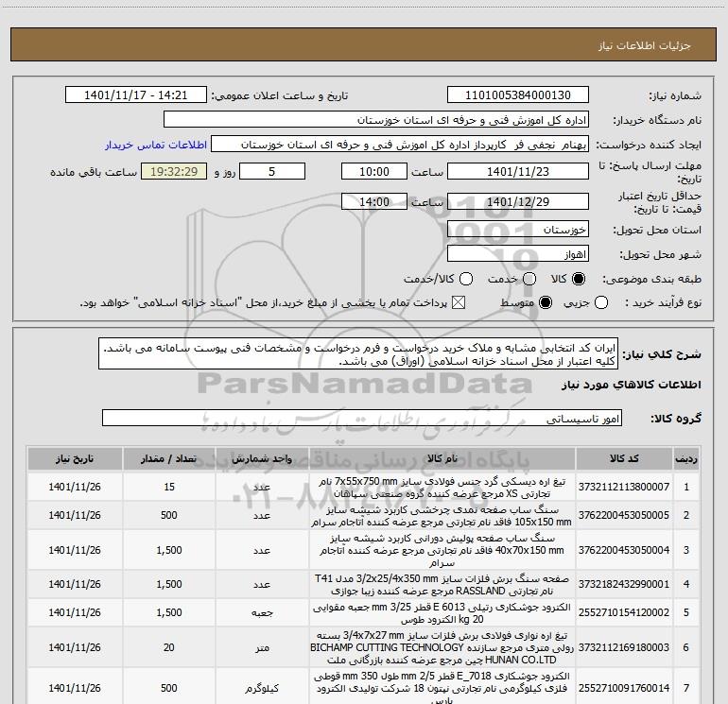Click the BICHAMP CUTTING TECHNOLOGY product name
The width and height of the screenshot is (728, 704).
pos(442,647)
